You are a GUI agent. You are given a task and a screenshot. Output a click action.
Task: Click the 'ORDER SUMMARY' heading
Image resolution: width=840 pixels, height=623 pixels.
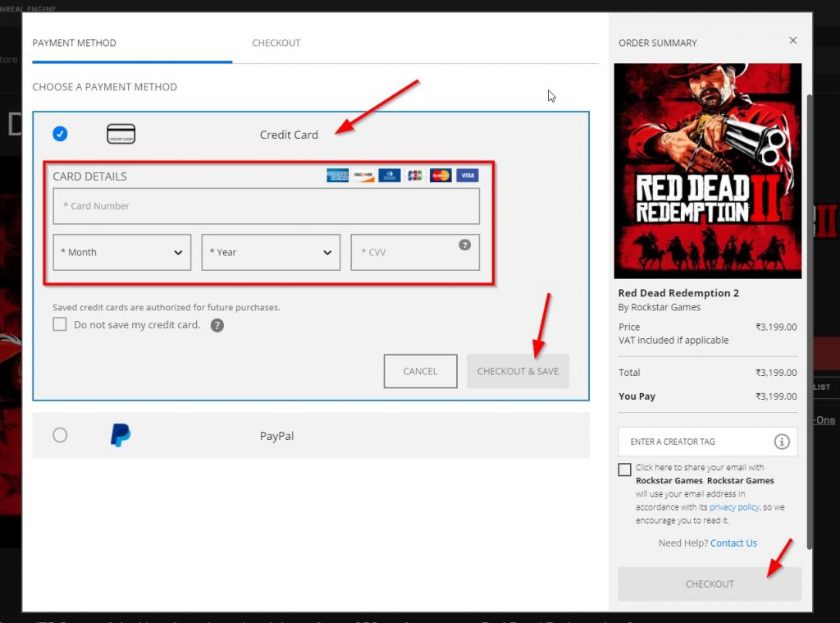pos(658,43)
